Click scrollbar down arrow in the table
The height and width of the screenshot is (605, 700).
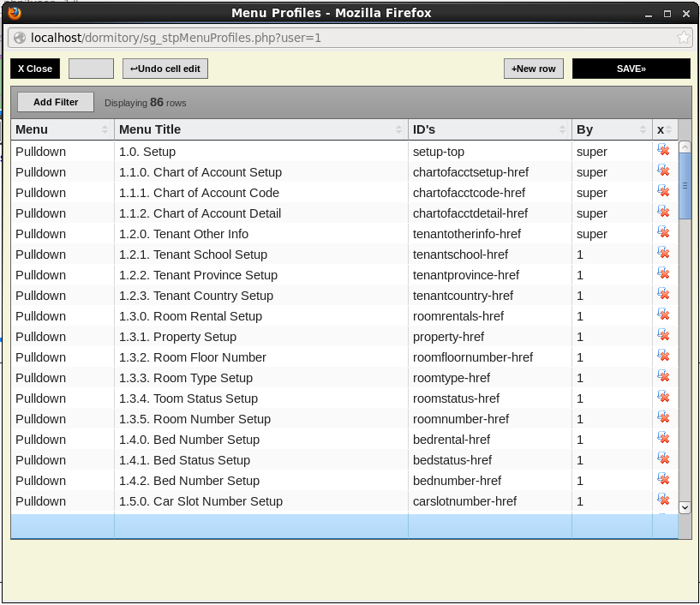click(x=685, y=507)
